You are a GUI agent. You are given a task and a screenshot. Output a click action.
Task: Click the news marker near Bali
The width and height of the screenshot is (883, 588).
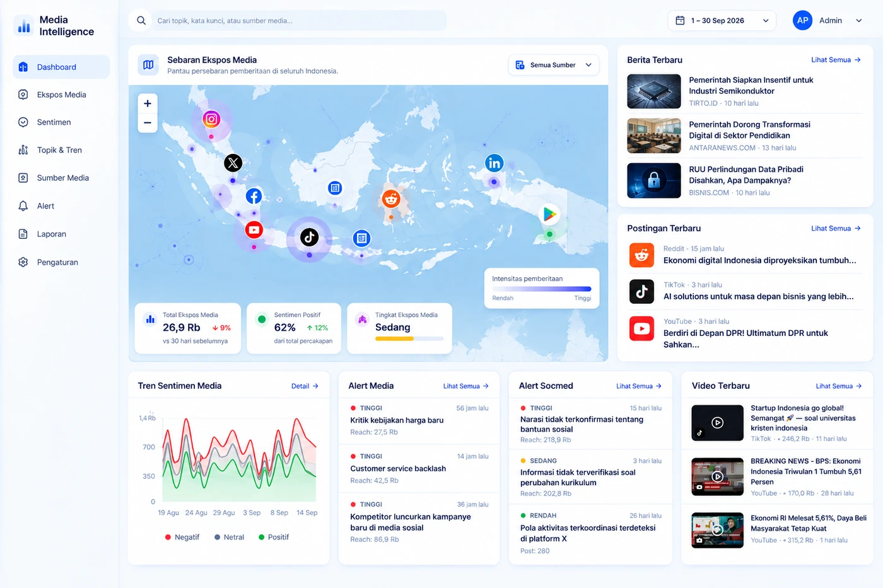click(x=361, y=238)
